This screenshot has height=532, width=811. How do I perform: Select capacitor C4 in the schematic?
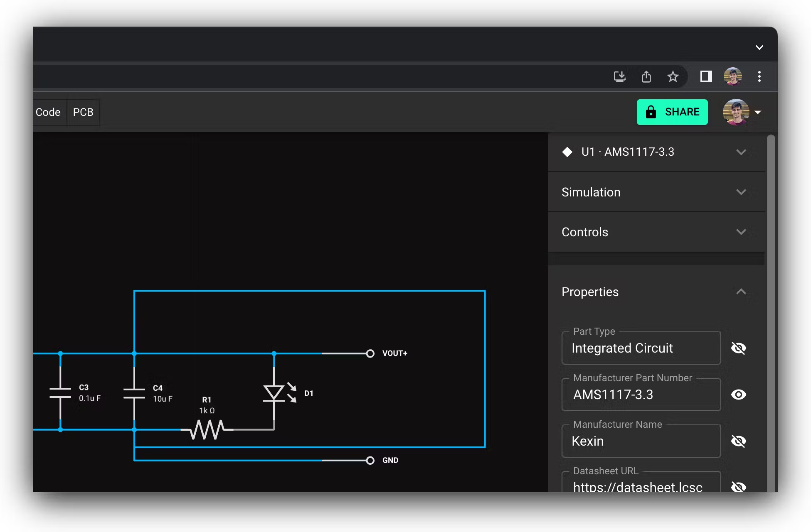tap(134, 392)
